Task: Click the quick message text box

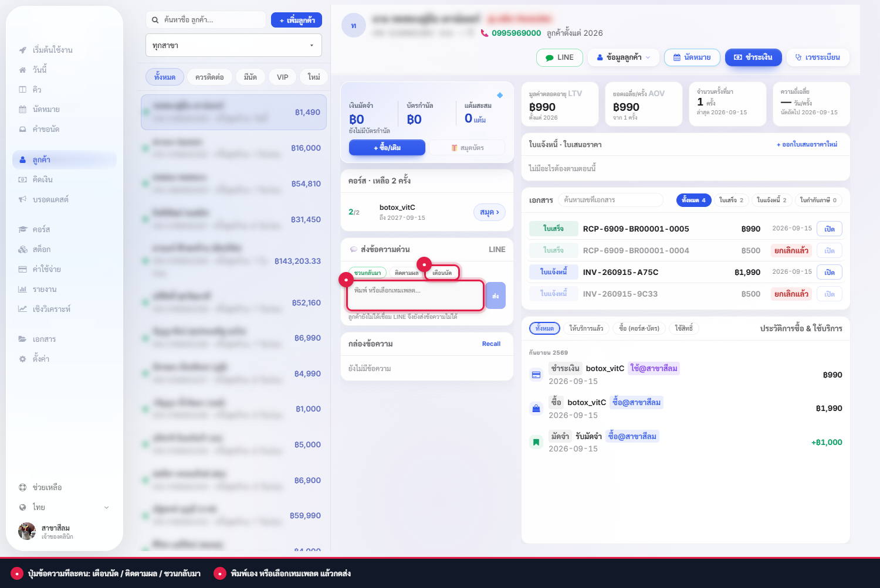Action: tap(415, 295)
